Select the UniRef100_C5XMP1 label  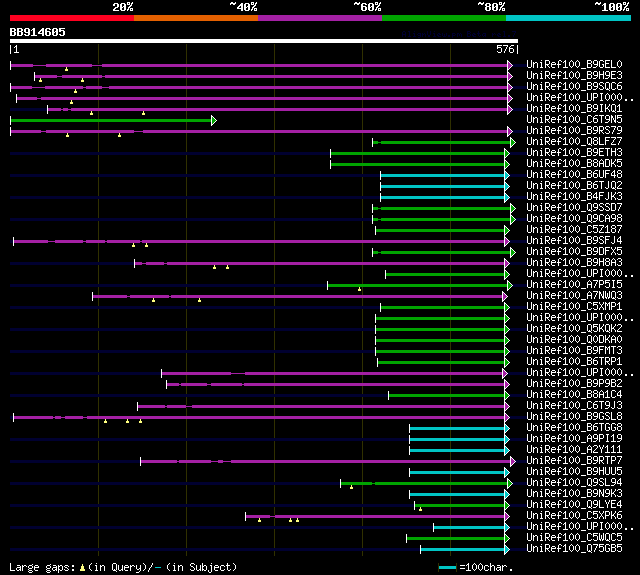(574, 306)
